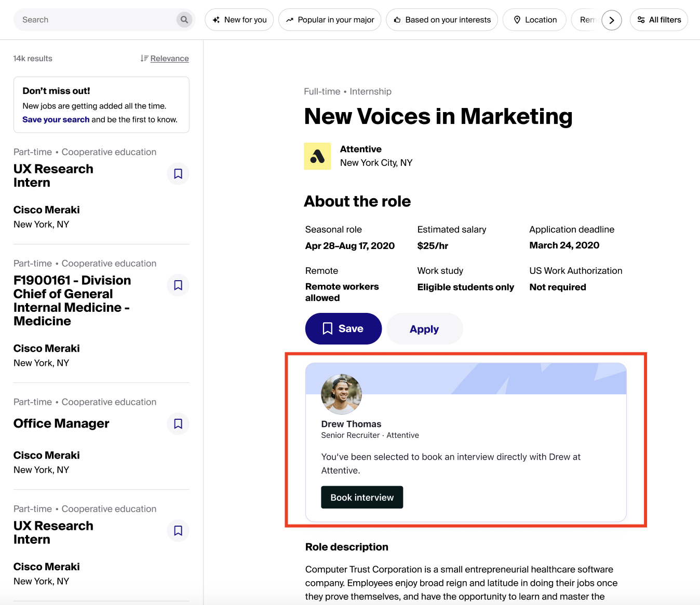Open the Office Manager job listing title

(x=61, y=423)
